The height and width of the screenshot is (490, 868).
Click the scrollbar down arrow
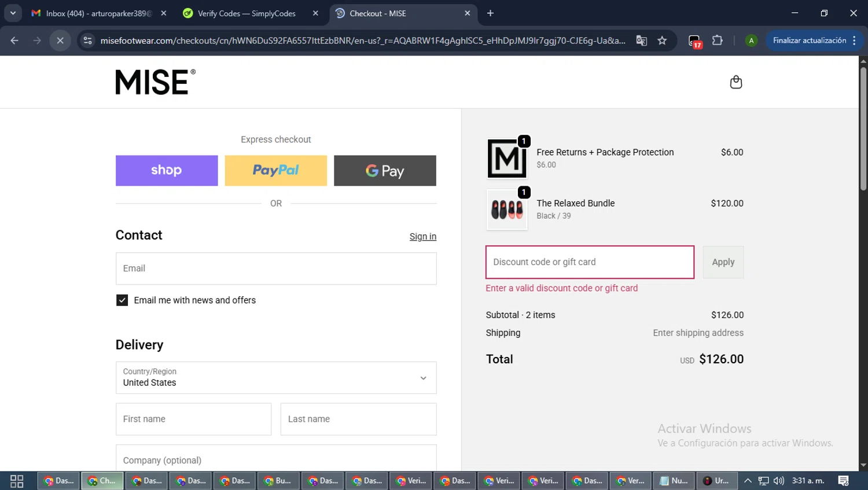point(863,465)
